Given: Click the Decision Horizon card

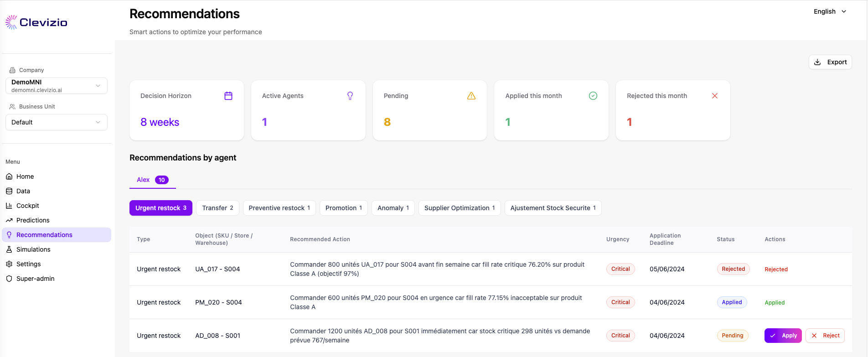Looking at the screenshot, I should [186, 110].
